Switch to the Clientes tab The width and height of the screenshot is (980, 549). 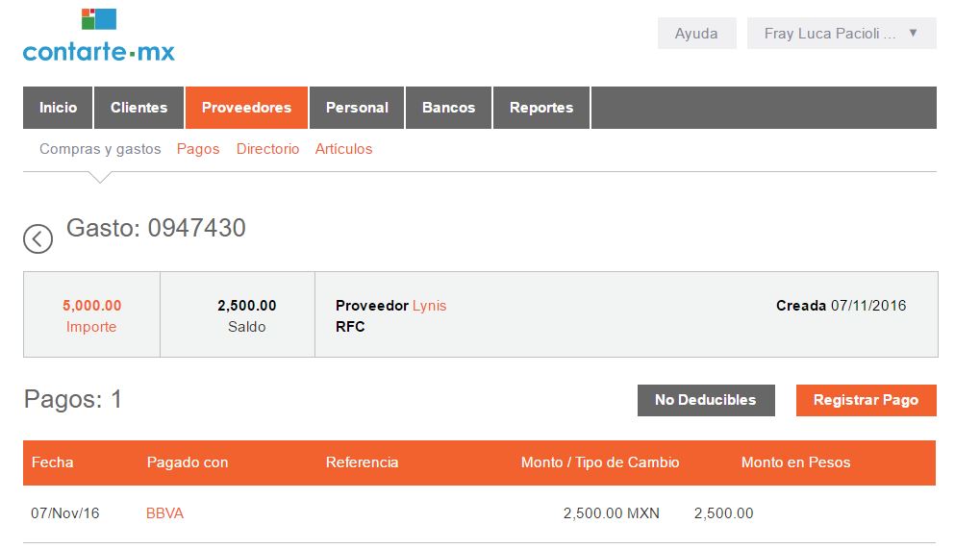coord(138,108)
